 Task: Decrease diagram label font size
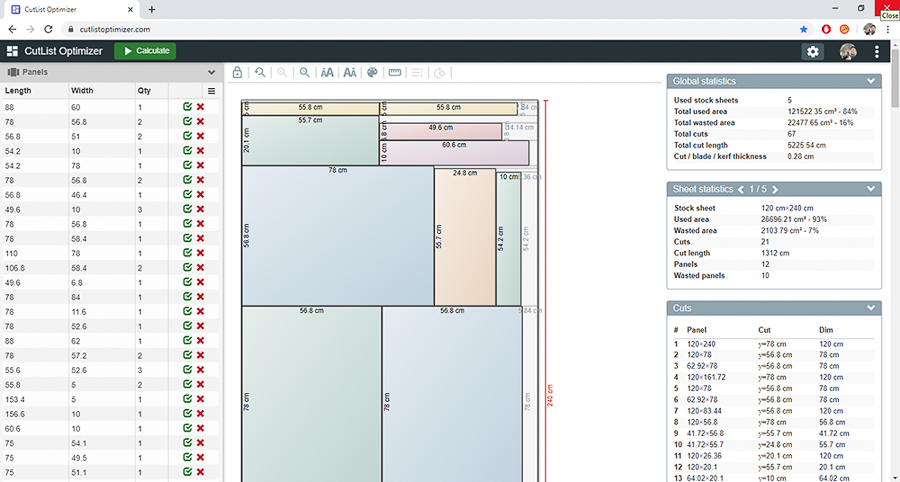[x=349, y=72]
